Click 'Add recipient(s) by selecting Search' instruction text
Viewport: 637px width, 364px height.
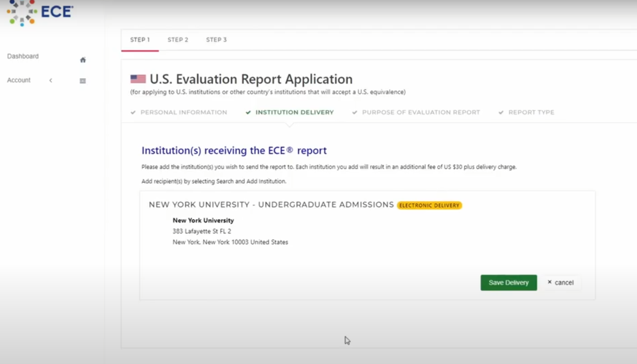(x=214, y=182)
